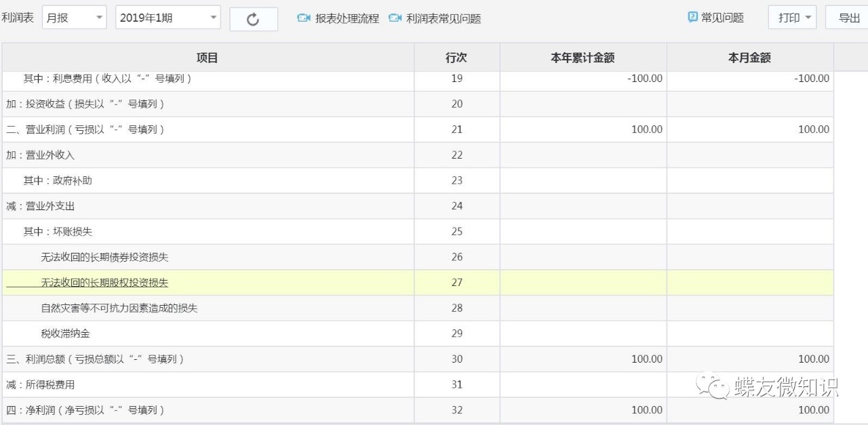The image size is (868, 425).
Task: Open the 利润表常见问题 tutorial link
Action: click(444, 19)
